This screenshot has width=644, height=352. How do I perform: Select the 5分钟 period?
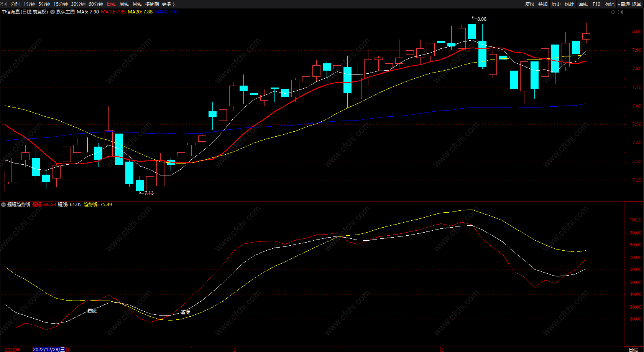coord(44,4)
